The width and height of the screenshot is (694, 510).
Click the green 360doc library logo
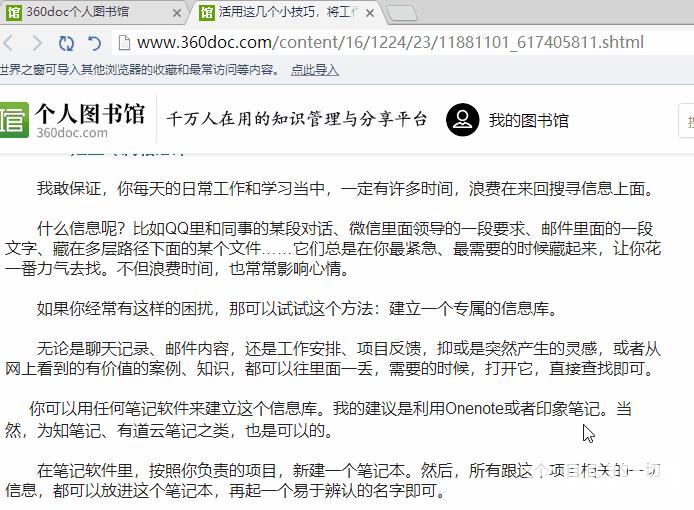(13, 120)
